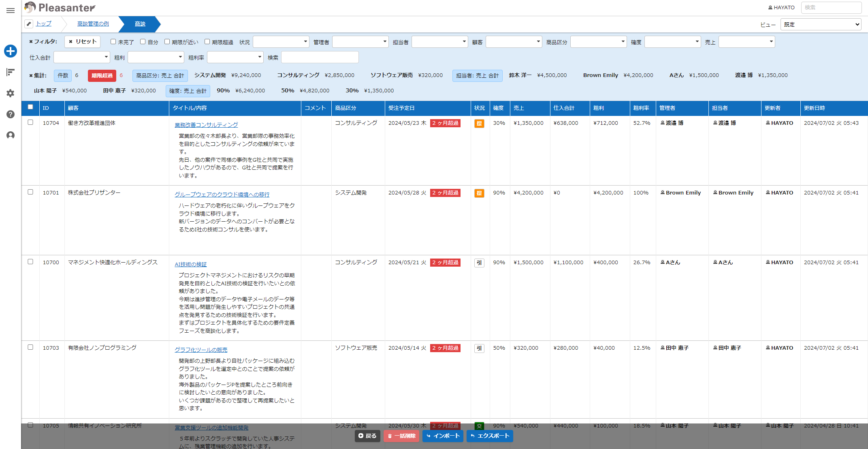The image size is (868, 449).
Task: Toggle the 自分 filter checkbox
Action: tap(143, 41)
